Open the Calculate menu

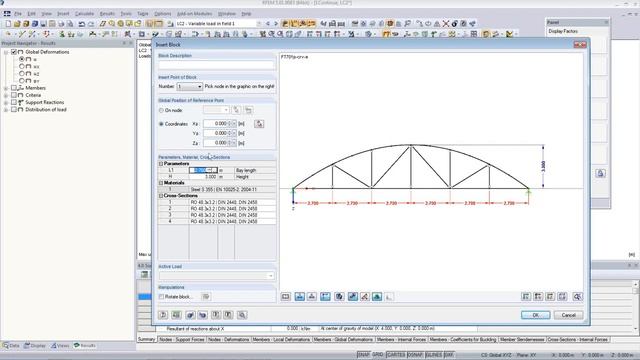pyautogui.click(x=84, y=13)
